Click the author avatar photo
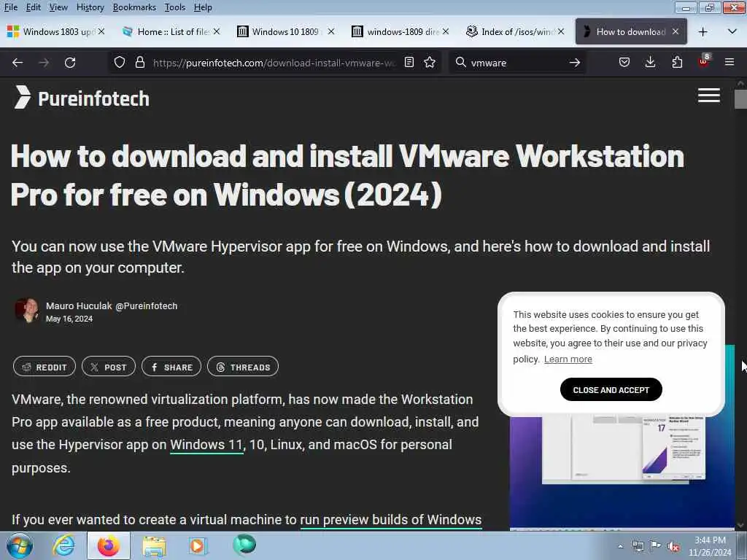This screenshot has width=747, height=560. (27, 311)
